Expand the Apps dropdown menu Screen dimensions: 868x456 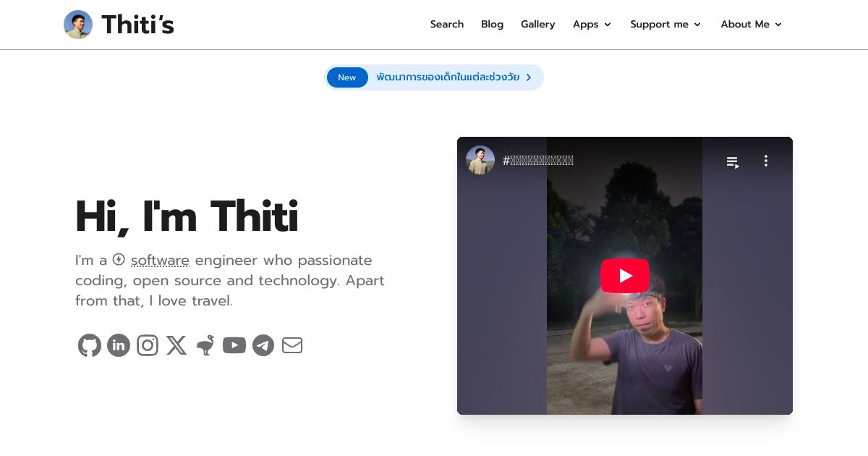[x=592, y=24]
